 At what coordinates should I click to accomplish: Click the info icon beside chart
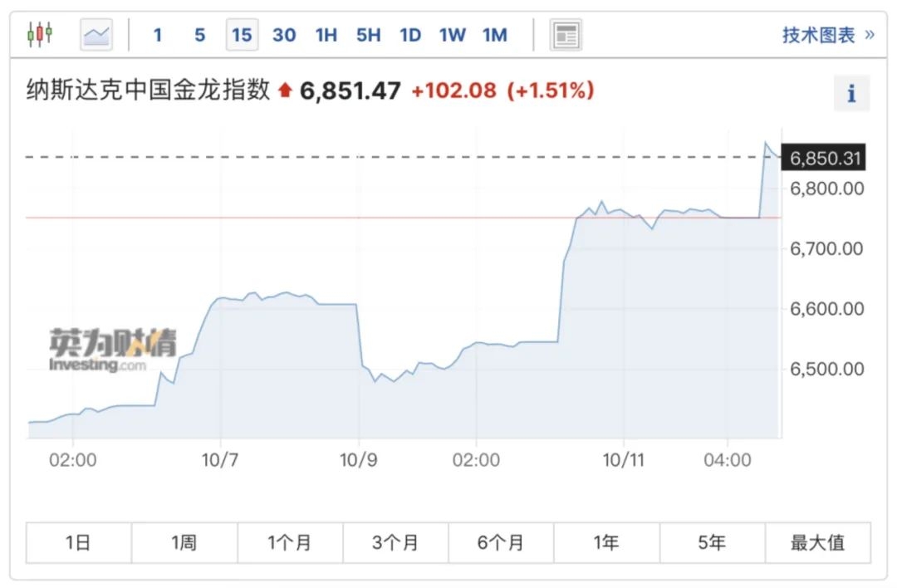(x=851, y=93)
